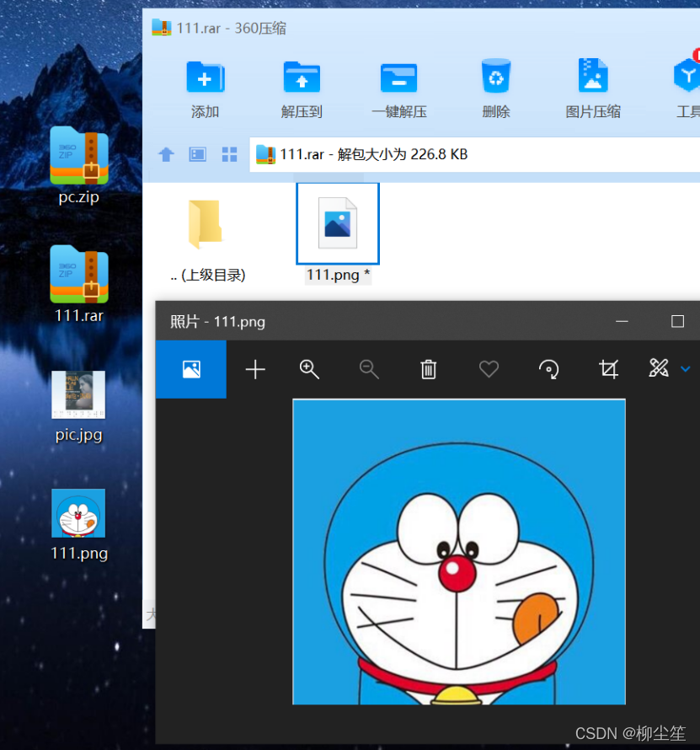Image resolution: width=700 pixels, height=750 pixels.
Task: Click the 删除 (Delete) recycle icon in 360压缩
Action: click(496, 76)
